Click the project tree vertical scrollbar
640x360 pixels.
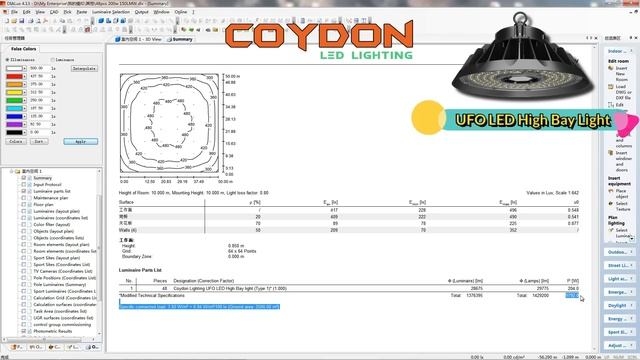pos(98,253)
